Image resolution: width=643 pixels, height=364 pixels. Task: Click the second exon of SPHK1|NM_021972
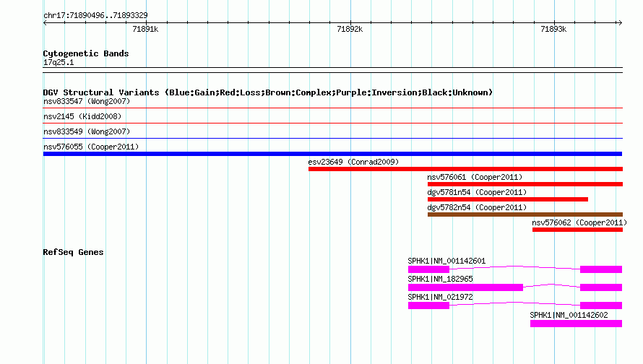pos(601,305)
